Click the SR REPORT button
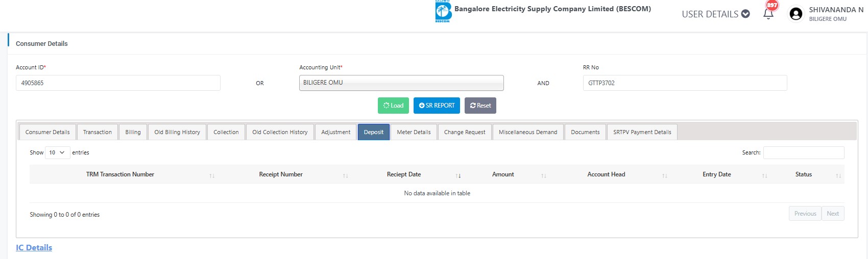 click(x=437, y=106)
